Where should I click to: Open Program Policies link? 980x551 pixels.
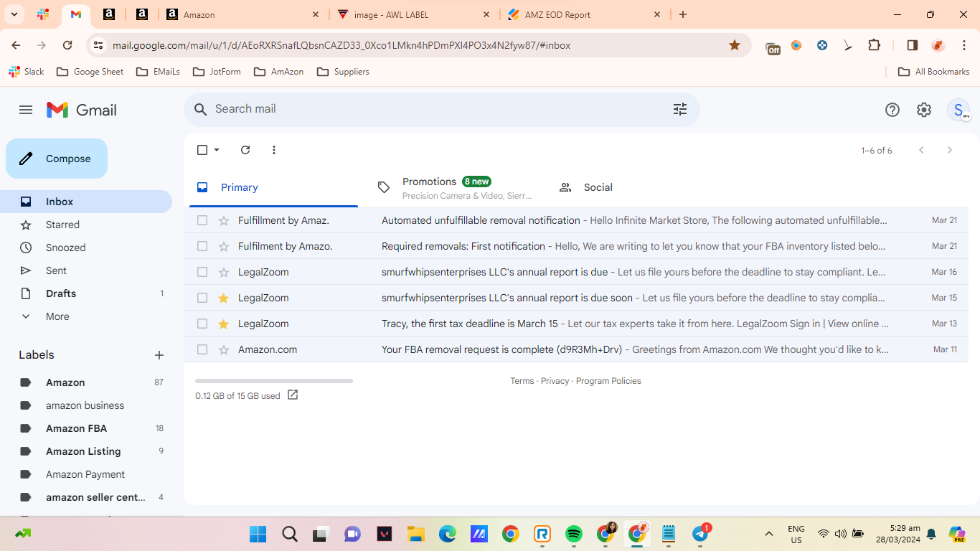pyautogui.click(x=608, y=381)
